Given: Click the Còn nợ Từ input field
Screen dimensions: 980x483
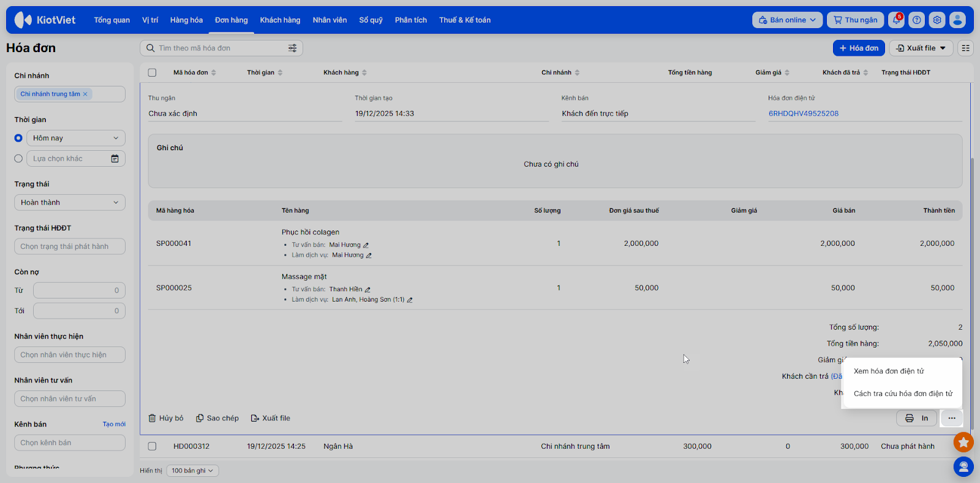Looking at the screenshot, I should (x=79, y=291).
